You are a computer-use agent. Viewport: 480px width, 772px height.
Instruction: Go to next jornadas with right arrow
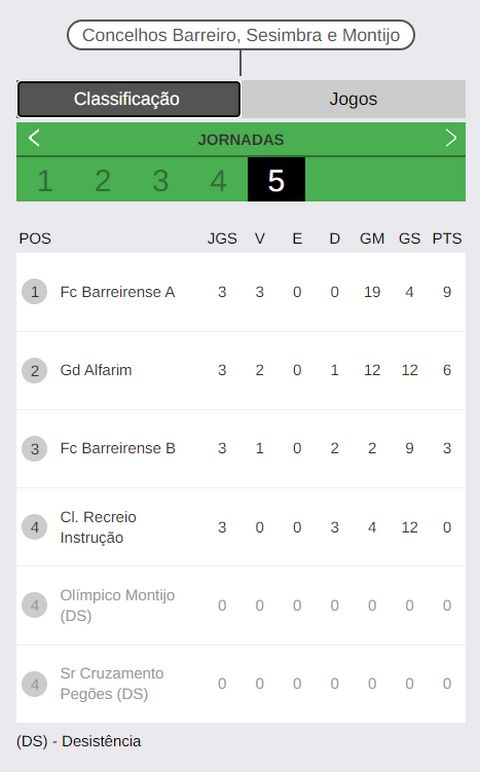(x=451, y=138)
